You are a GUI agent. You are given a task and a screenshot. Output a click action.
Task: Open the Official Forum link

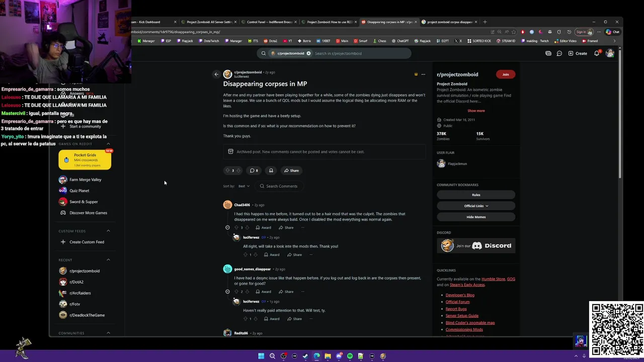457,302
